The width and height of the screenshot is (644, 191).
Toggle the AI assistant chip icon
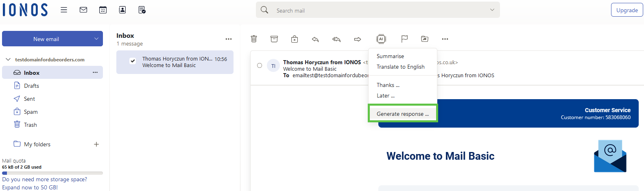(381, 39)
